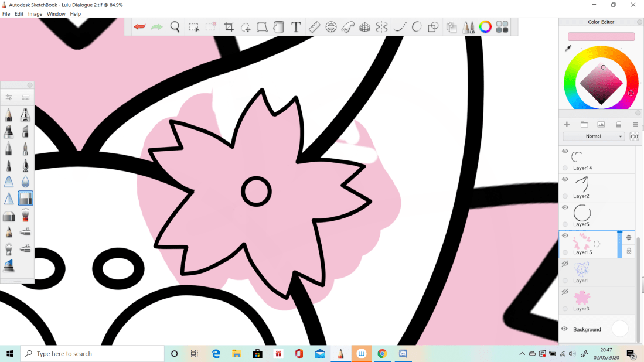Select the Text tool

point(295,26)
